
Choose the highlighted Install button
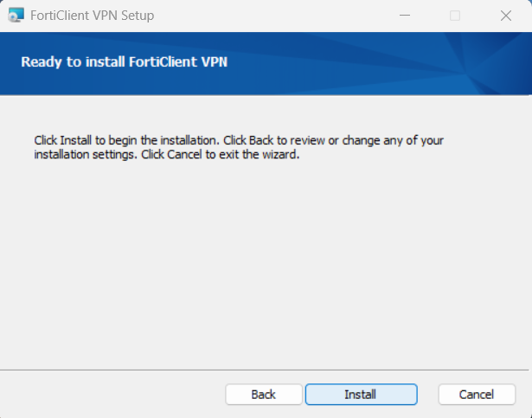(x=361, y=395)
